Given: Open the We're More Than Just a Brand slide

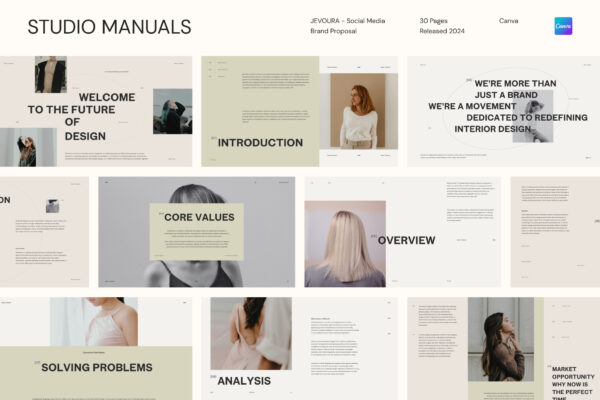Looking at the screenshot, I should tap(504, 111).
